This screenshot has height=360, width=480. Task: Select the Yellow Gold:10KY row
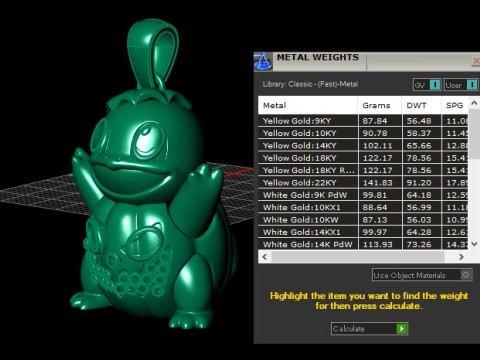[x=363, y=133]
